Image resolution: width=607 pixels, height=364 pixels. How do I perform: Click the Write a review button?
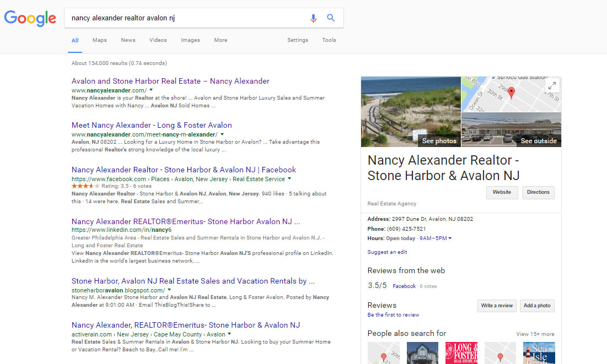[497, 306]
